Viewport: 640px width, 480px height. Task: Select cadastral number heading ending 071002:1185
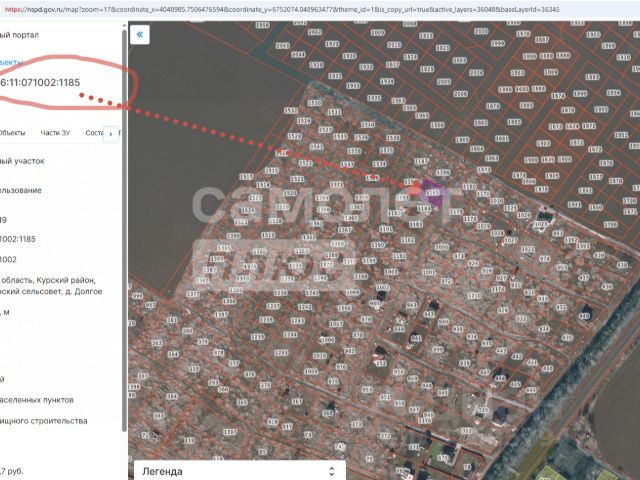(x=40, y=82)
